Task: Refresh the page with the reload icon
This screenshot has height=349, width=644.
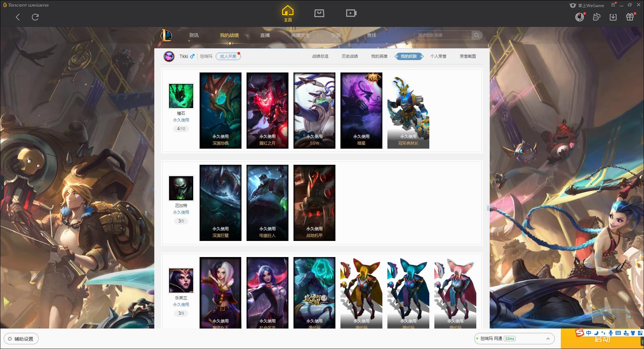Action: tap(35, 17)
